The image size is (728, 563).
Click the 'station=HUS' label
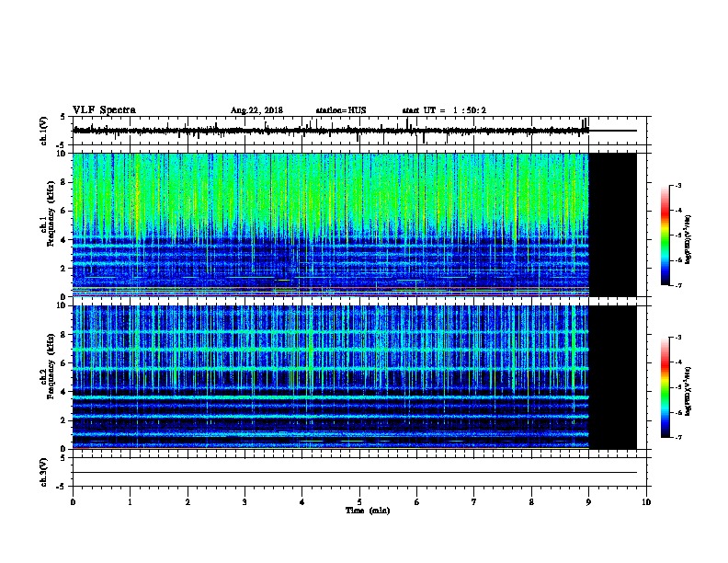[x=341, y=110]
